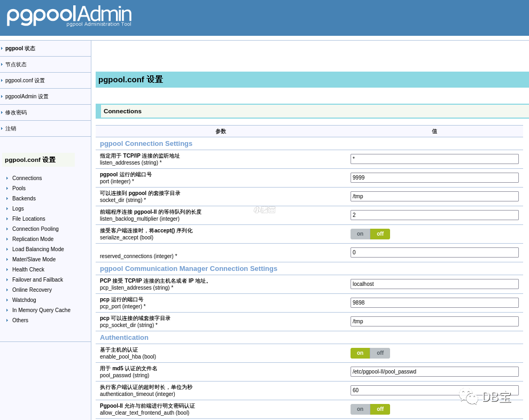Go to Failover and Failback section link
Screen dimensions: 529x420
coord(37,279)
